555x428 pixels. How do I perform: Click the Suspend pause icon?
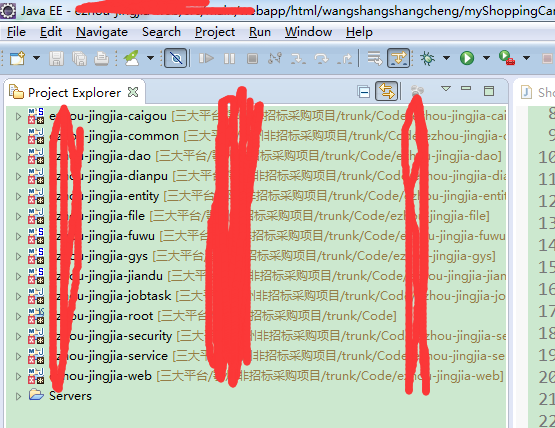coord(229,58)
